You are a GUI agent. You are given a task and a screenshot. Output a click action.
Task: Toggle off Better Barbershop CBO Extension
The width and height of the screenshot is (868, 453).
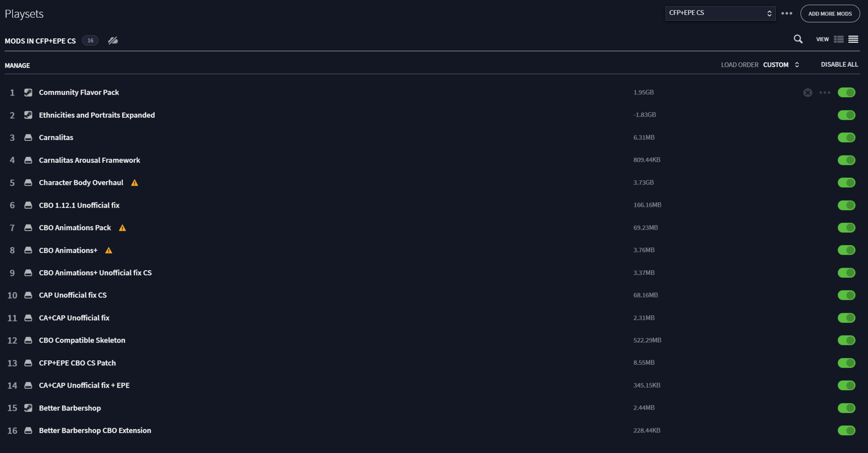846,431
